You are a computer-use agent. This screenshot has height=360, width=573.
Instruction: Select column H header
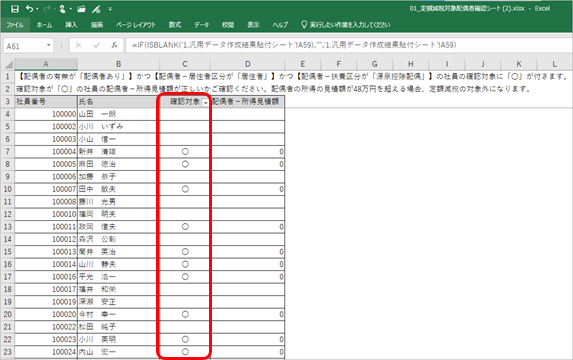pyautogui.click(x=411, y=64)
